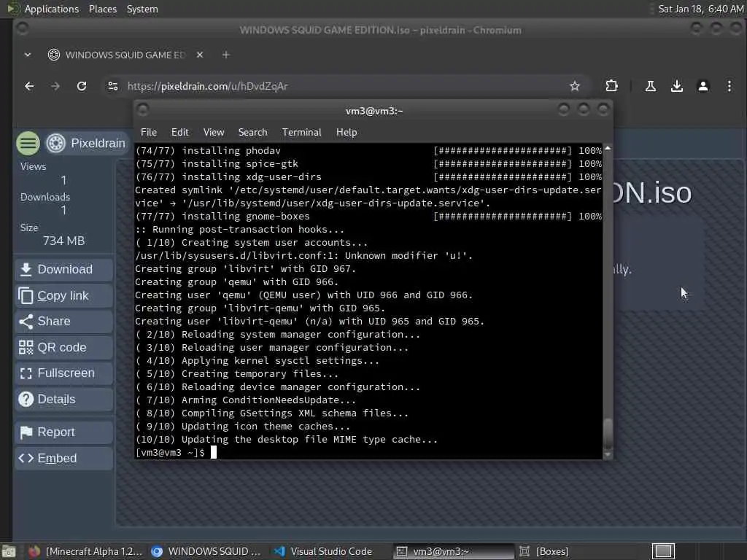
Task: Go back in the Chromium browser
Action: pos(29,86)
